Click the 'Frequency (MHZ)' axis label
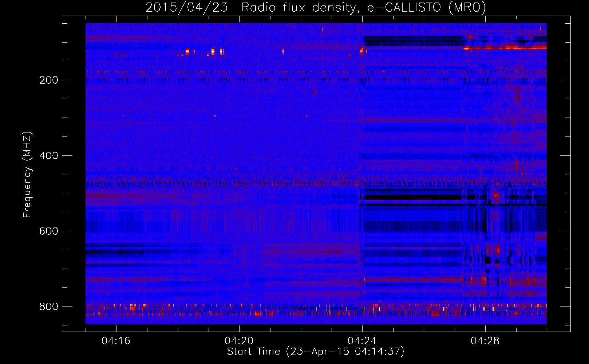The image size is (589, 364). pos(27,175)
